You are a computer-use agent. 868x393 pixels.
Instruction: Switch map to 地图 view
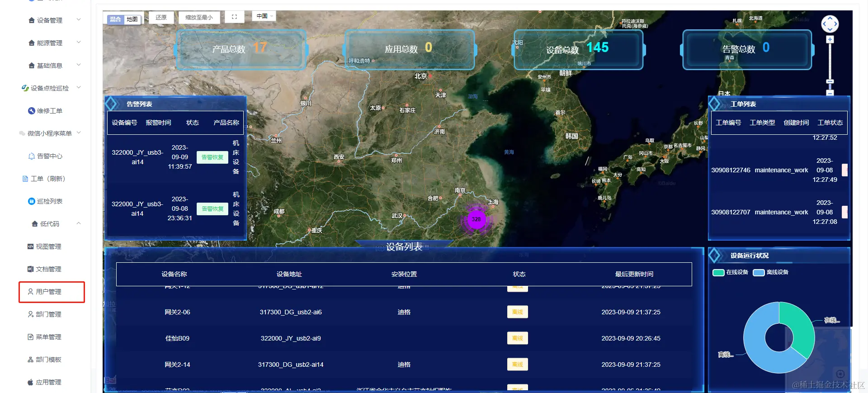pyautogui.click(x=132, y=19)
